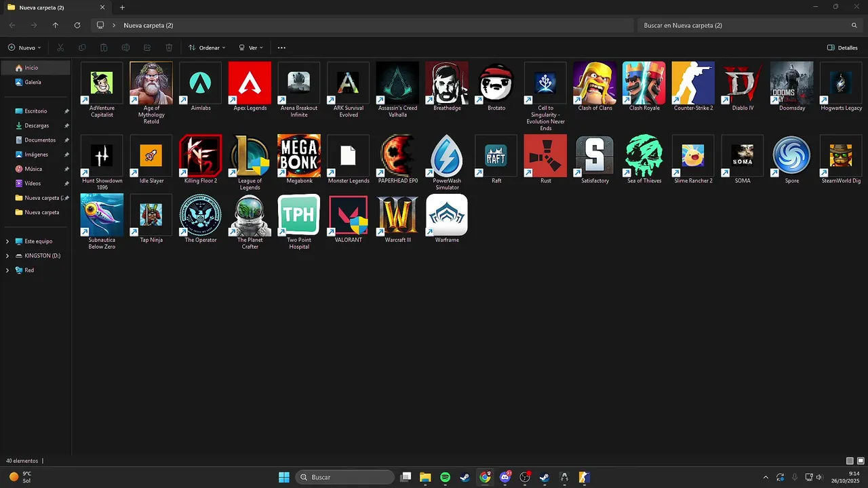Select the Rust shortcut
This screenshot has width=868, height=488.
(545, 156)
